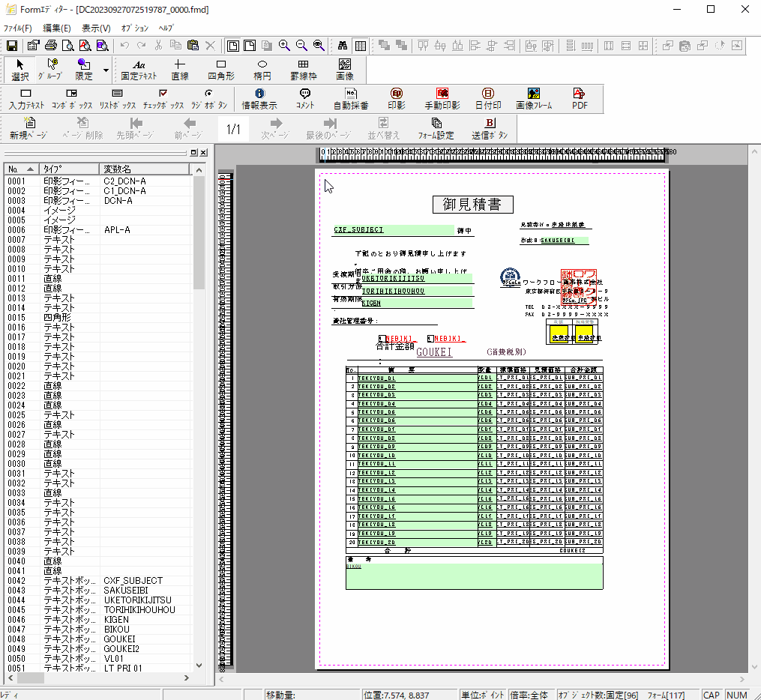
Task: Select the CXF_SUBJECT field on the form
Action: click(394, 230)
